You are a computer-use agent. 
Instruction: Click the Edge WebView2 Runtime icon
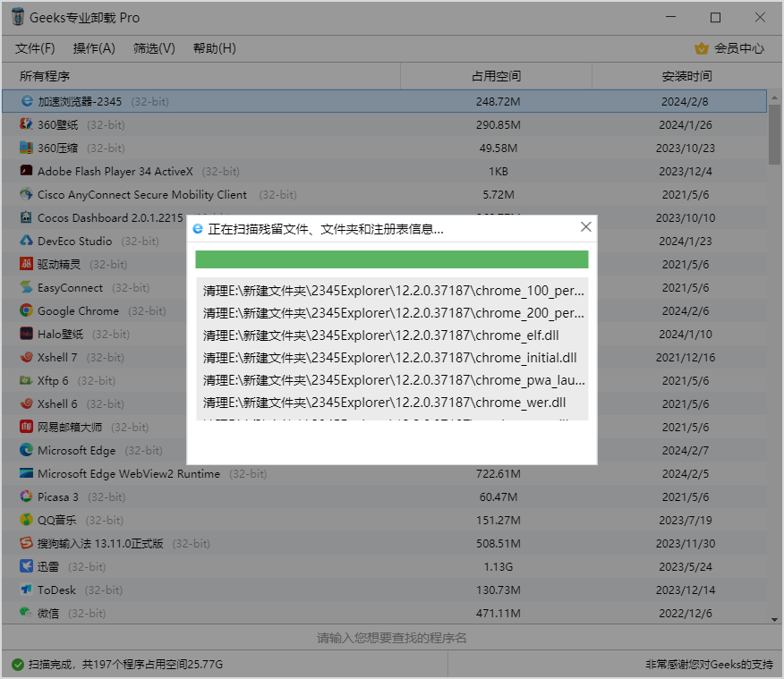tap(26, 473)
